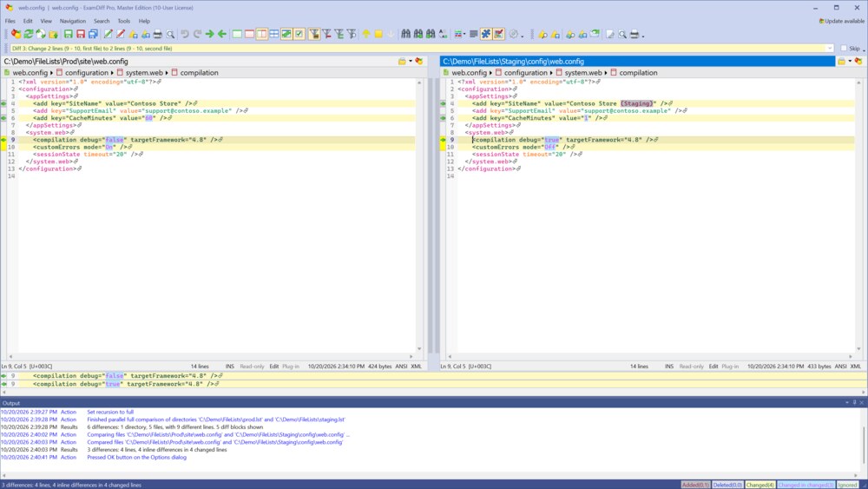The height and width of the screenshot is (489, 868).
Task: Click the Compare files icon, first on the toolbar
Action: point(16,35)
